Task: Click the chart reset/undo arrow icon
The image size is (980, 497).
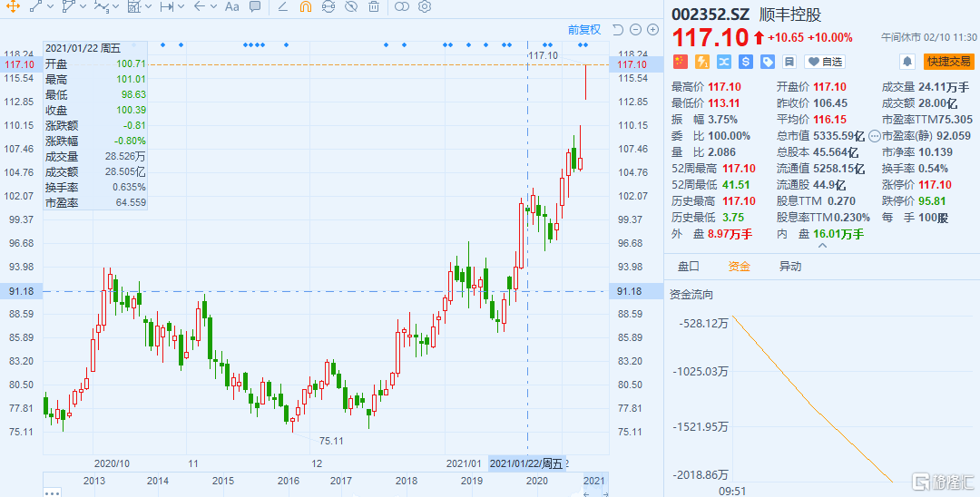Action: tap(618, 29)
